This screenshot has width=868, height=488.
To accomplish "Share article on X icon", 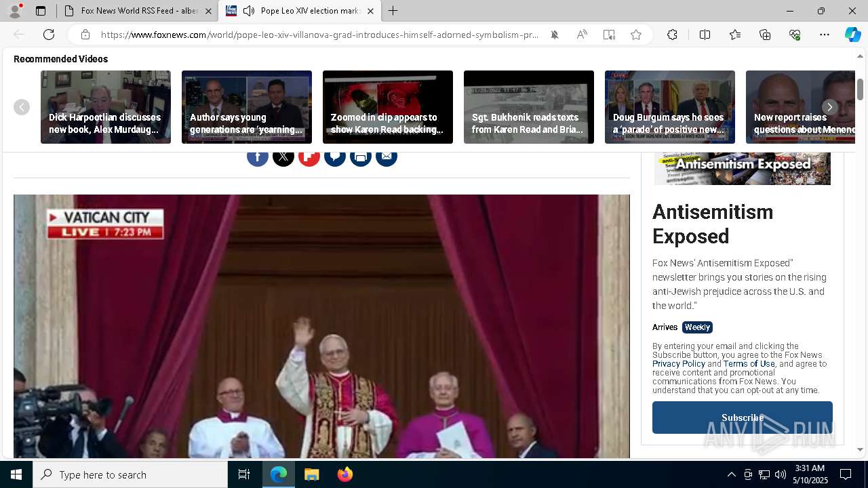I will (x=283, y=157).
